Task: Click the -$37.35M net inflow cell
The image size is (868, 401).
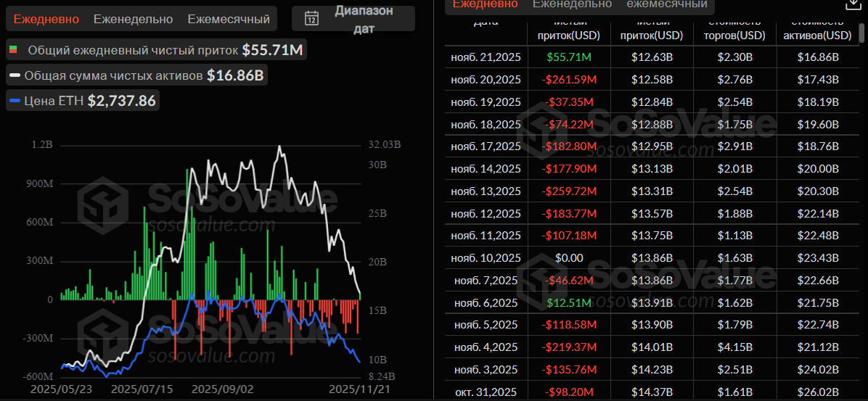Action: 569,102
